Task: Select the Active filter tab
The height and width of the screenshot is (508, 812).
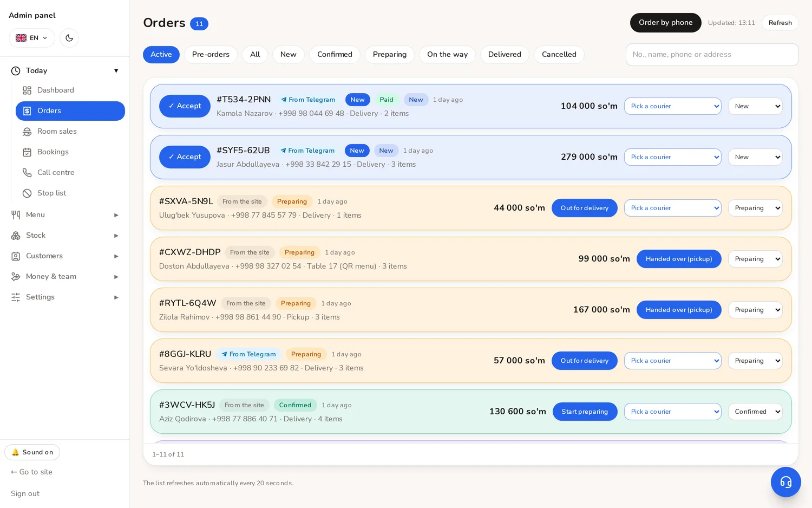Action: pyautogui.click(x=161, y=55)
